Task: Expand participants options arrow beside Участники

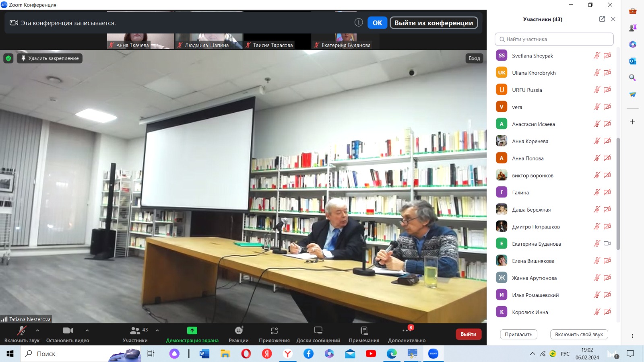Action: (x=157, y=330)
